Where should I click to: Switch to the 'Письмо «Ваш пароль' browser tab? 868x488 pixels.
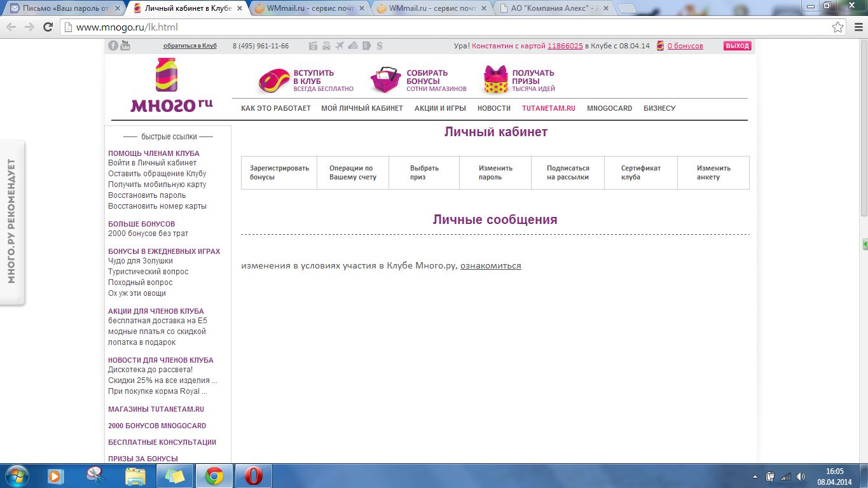pyautogui.click(x=64, y=8)
